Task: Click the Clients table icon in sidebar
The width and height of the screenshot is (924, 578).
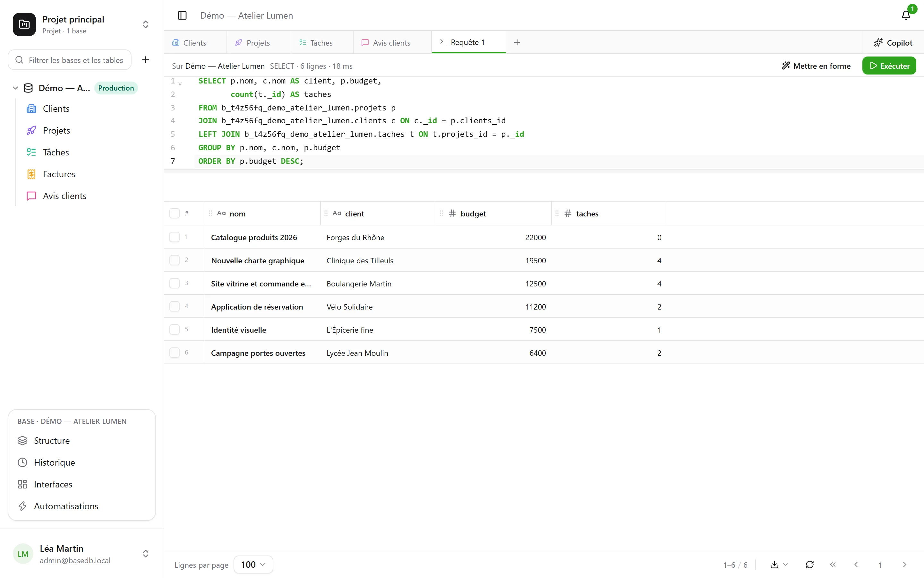Action: click(31, 109)
